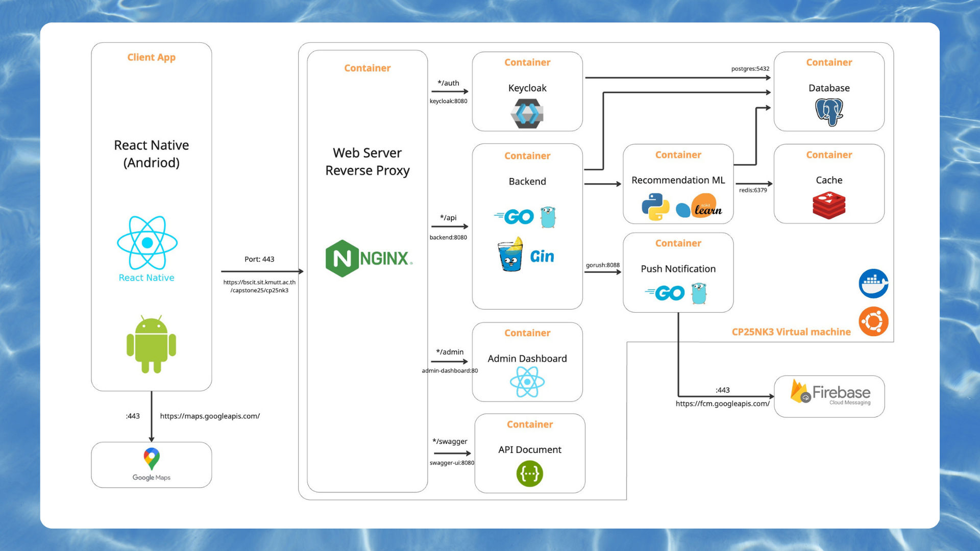Click the Python logo in Recommendation ML
This screenshot has height=551, width=980.
tap(655, 207)
